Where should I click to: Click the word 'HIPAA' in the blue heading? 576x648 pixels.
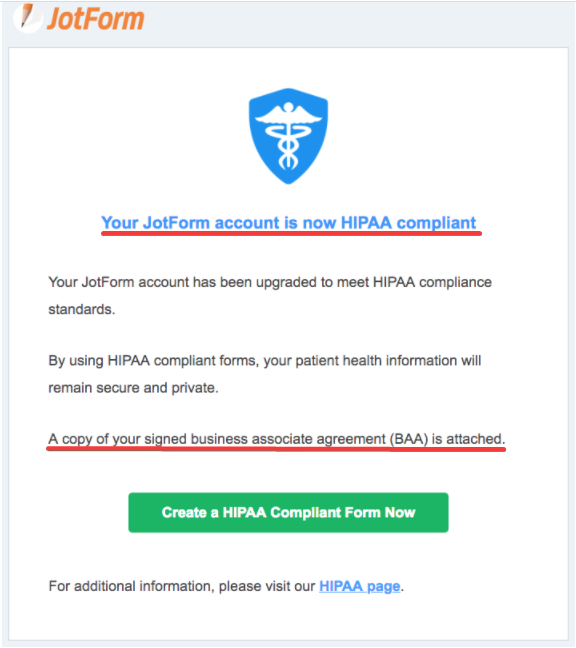[x=366, y=223]
